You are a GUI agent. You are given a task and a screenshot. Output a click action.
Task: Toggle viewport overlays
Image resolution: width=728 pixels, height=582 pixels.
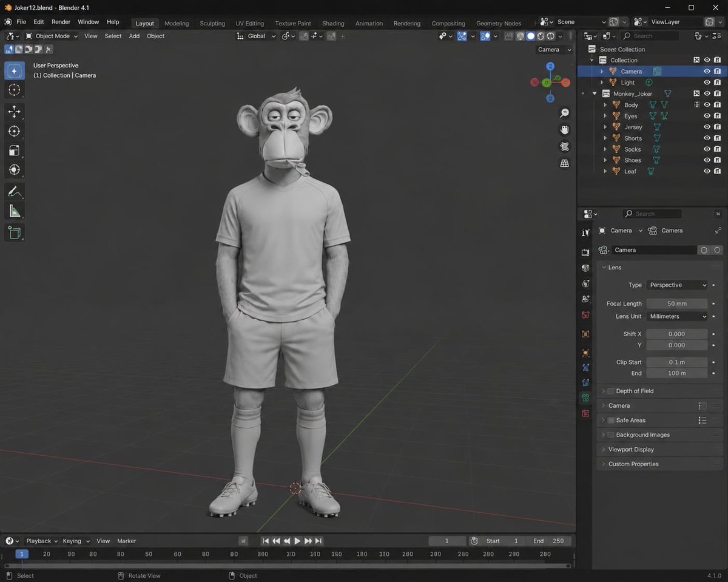pos(485,36)
